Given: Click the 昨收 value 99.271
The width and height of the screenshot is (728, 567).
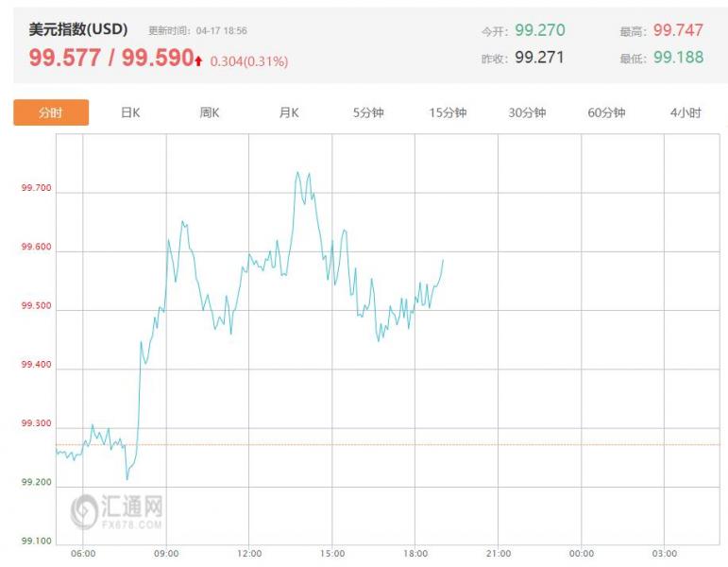Looking at the screenshot, I should tap(539, 57).
